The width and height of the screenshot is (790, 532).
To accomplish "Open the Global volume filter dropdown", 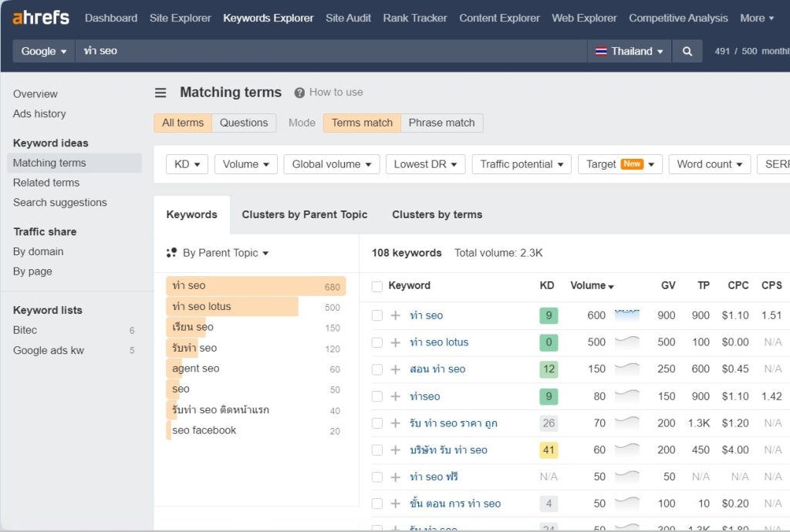I will click(332, 164).
